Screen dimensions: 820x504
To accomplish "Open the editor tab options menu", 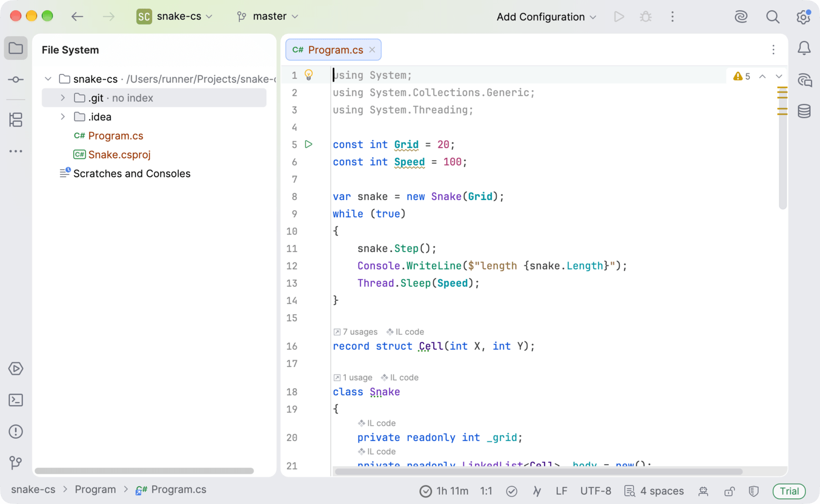I will (773, 50).
